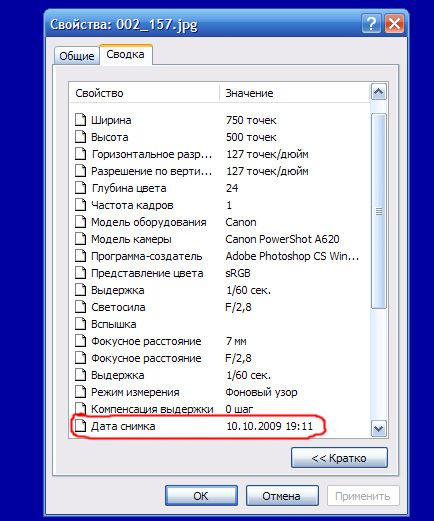Viewport: 434px width, 521px height.
Task: Click the page icon beside Модель камеры
Action: coord(80,239)
